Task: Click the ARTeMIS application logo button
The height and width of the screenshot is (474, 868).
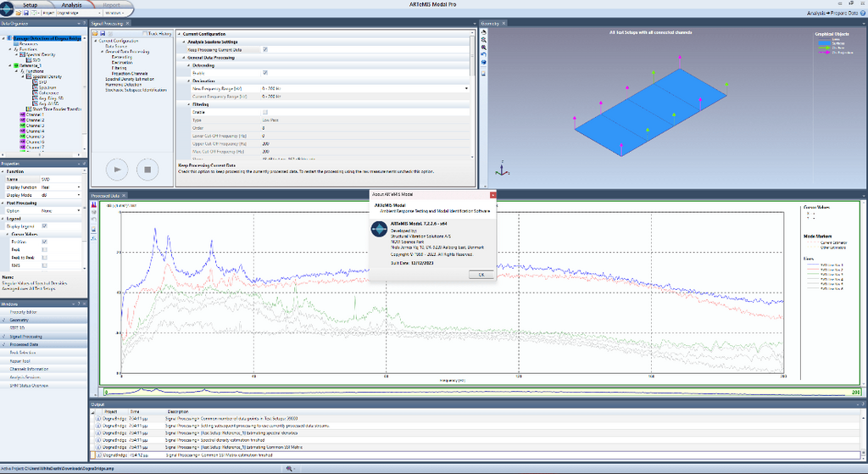Action: click(6, 7)
